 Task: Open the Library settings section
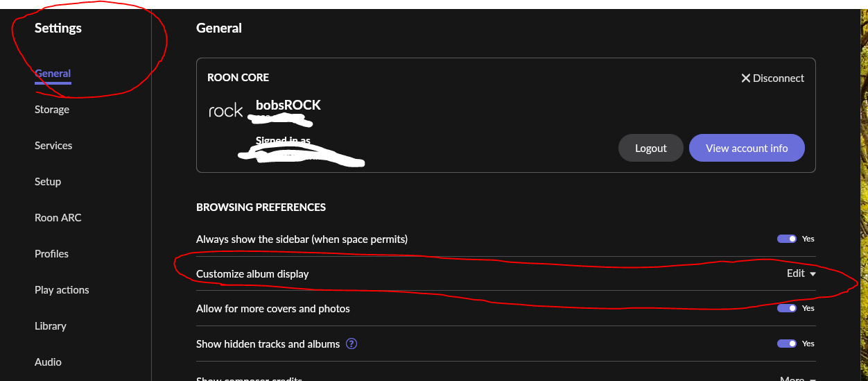(x=51, y=326)
